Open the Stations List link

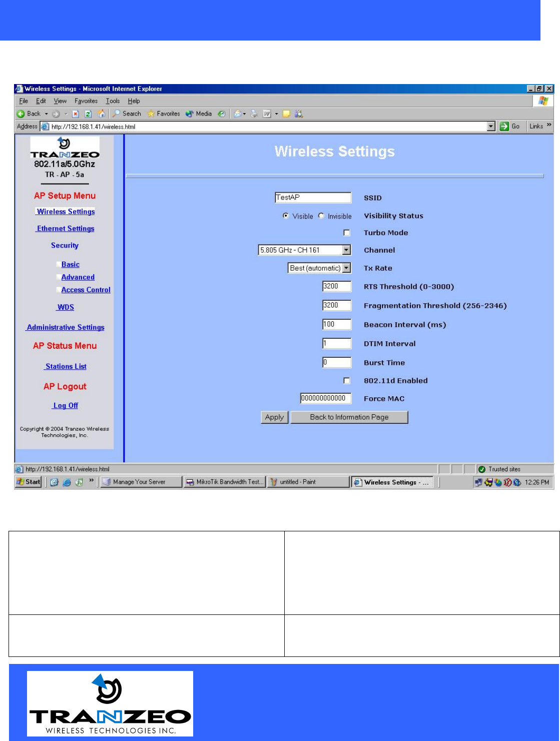[x=66, y=366]
